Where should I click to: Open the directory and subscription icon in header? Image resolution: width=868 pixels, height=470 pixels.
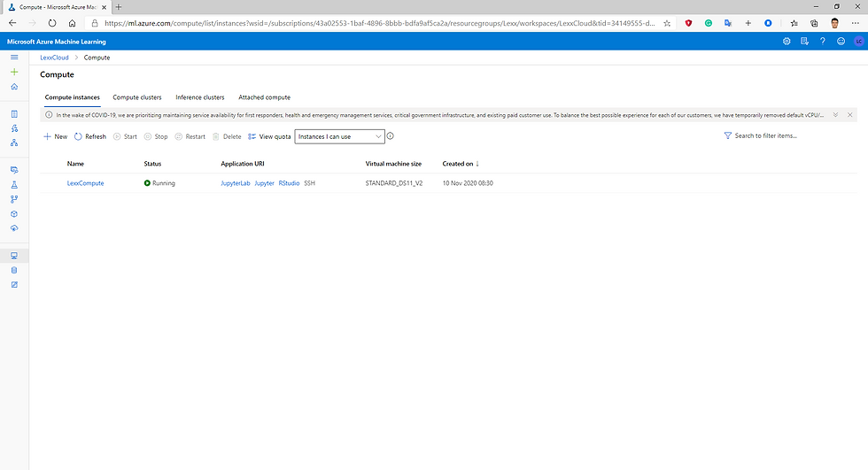pyautogui.click(x=804, y=42)
